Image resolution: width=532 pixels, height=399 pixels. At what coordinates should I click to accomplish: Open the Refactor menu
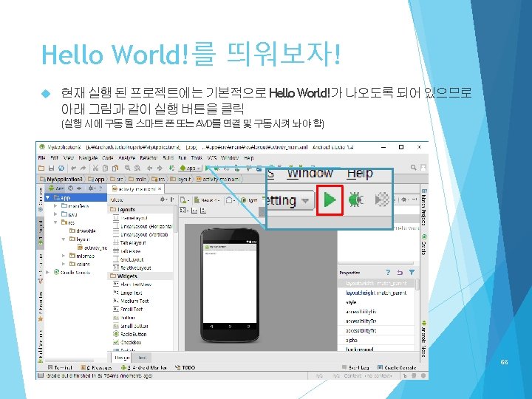pyautogui.click(x=149, y=158)
